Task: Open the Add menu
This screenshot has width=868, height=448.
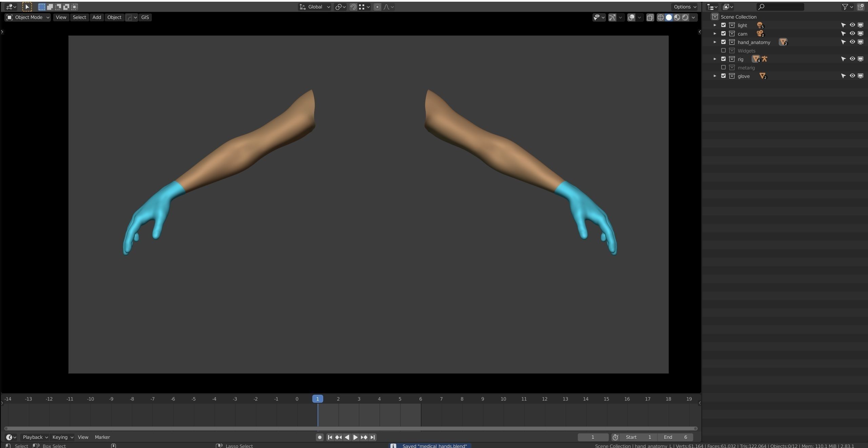Action: [x=97, y=17]
